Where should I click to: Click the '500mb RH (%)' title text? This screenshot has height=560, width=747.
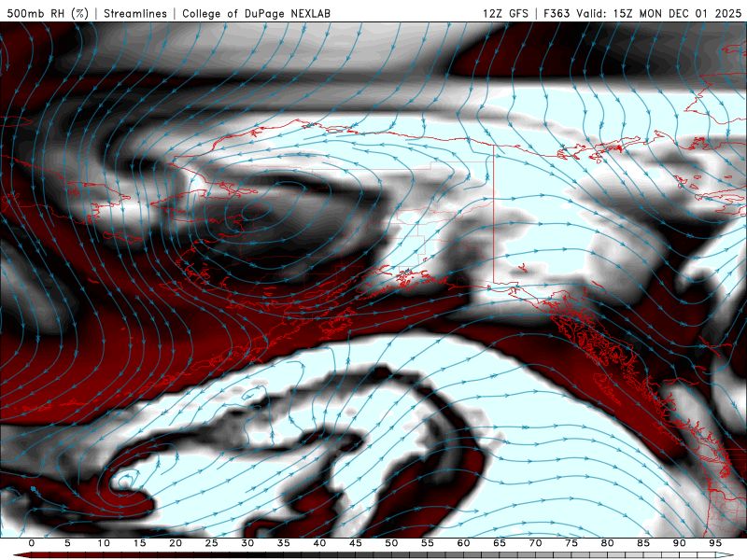[48, 13]
